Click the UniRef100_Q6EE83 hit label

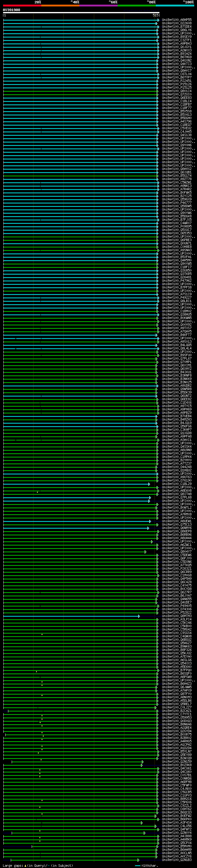point(177,98)
